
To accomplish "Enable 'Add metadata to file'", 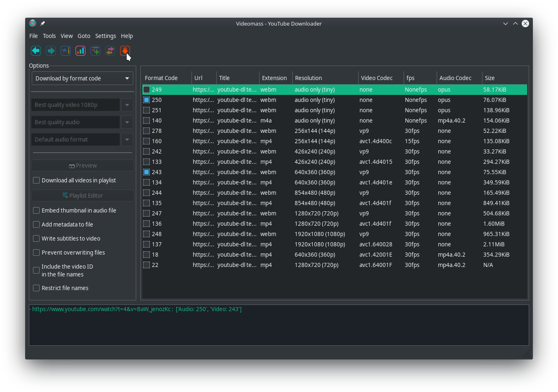I will click(x=36, y=224).
